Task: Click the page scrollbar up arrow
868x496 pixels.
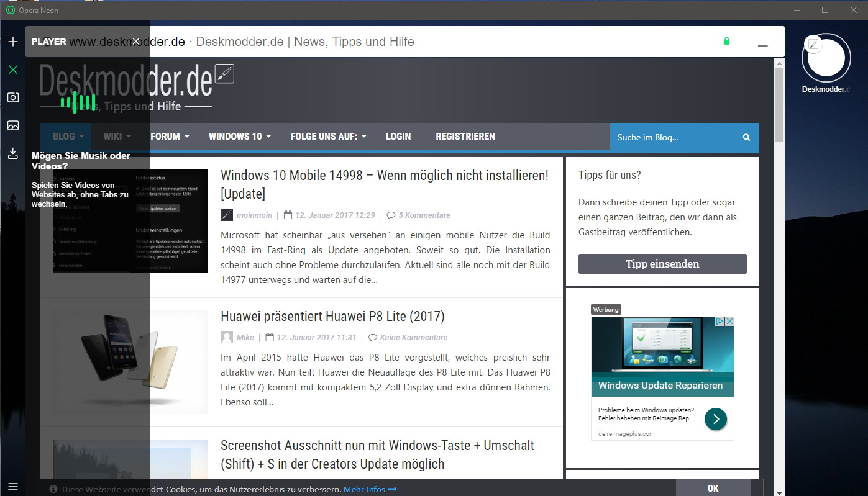Action: point(779,62)
